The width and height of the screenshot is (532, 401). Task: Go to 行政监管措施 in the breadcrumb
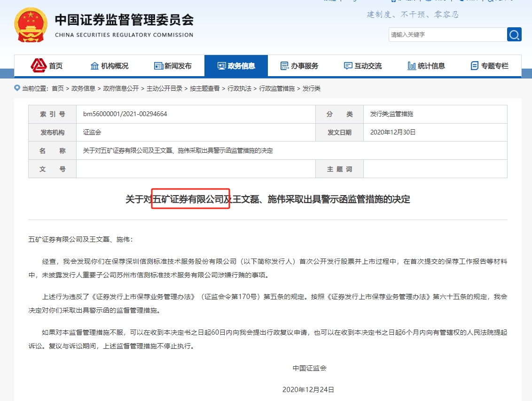coord(277,88)
